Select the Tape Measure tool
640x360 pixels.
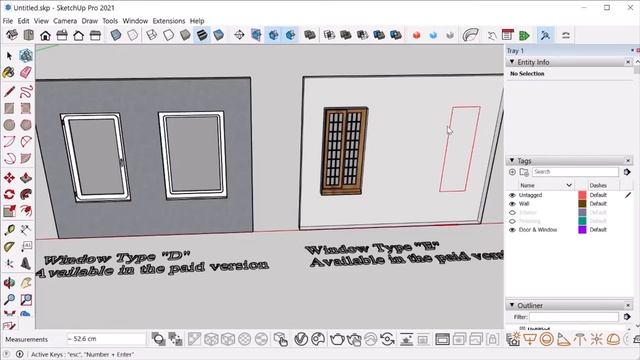pos(9,230)
